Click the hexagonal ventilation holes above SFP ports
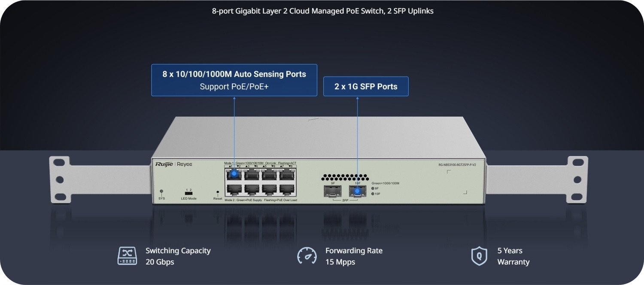Image resolution: width=644 pixels, height=285 pixels. tap(345, 177)
